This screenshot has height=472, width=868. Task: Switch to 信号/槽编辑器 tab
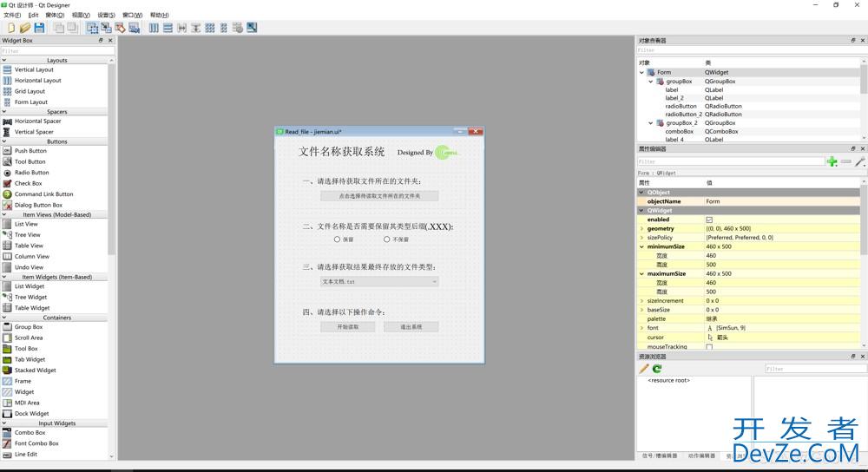[660, 456]
